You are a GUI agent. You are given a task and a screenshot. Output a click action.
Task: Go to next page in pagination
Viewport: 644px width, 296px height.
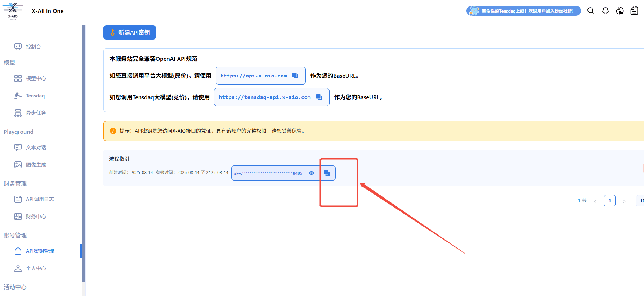pyautogui.click(x=624, y=201)
